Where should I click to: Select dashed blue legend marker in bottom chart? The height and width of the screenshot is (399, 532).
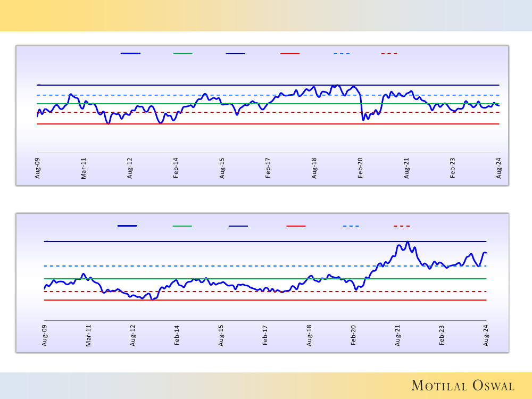pos(351,226)
